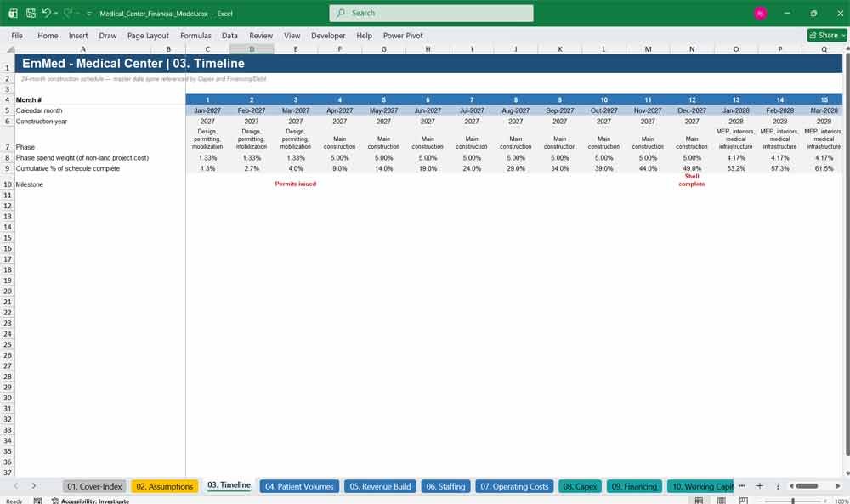Click the Share button
Image resolution: width=850 pixels, height=504 pixels.
pos(826,35)
